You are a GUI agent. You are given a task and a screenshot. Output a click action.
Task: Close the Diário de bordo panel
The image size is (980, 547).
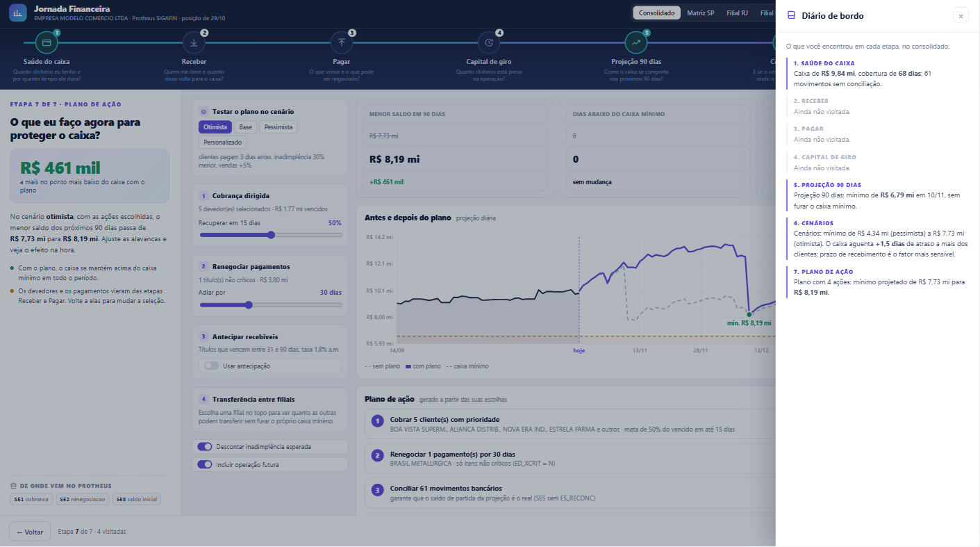click(961, 15)
